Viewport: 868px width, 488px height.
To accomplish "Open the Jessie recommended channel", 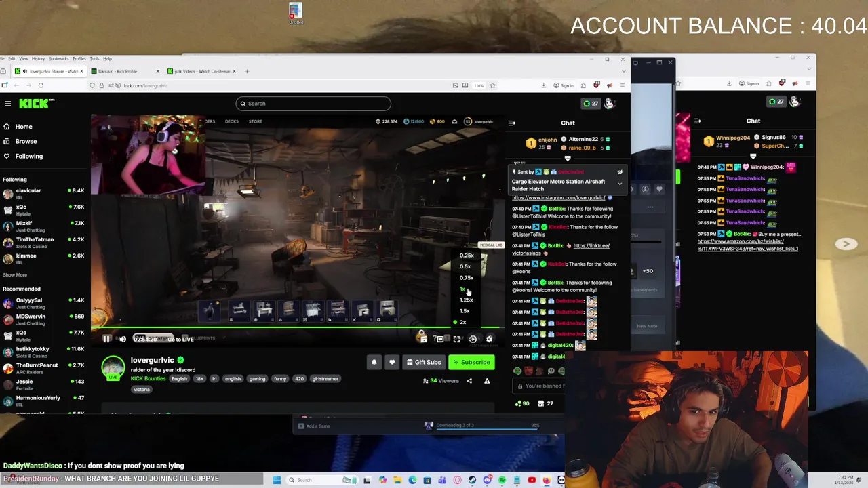I will [x=43, y=384].
